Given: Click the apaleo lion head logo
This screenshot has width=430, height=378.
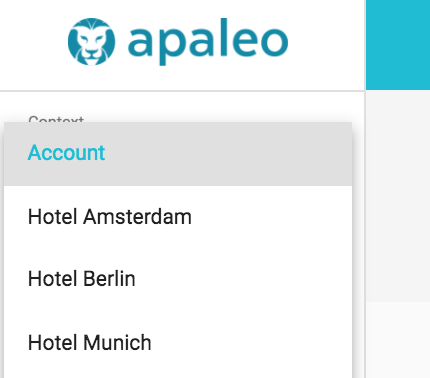Looking at the screenshot, I should 91,42.
